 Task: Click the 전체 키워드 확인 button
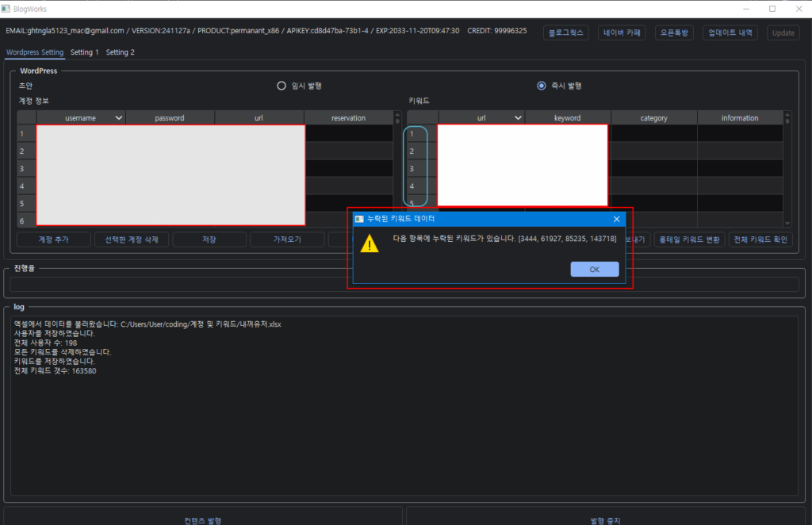pos(760,240)
